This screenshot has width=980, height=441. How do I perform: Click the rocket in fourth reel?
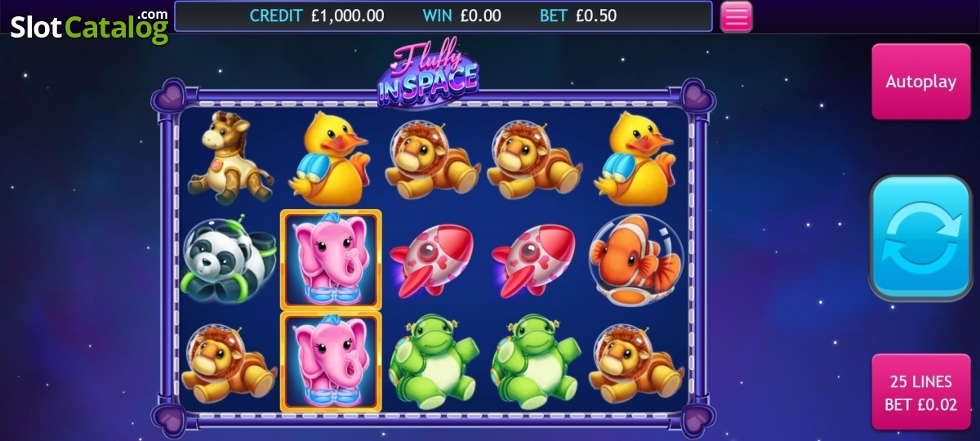535,259
